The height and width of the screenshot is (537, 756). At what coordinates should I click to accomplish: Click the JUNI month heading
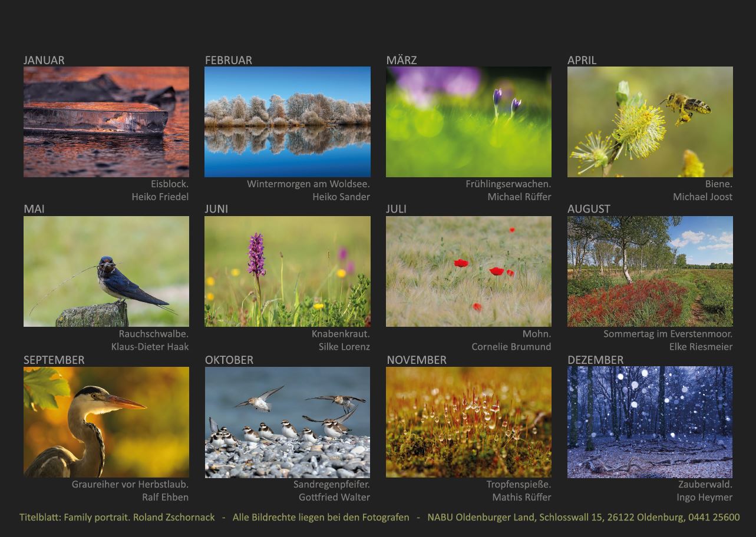[216, 209]
